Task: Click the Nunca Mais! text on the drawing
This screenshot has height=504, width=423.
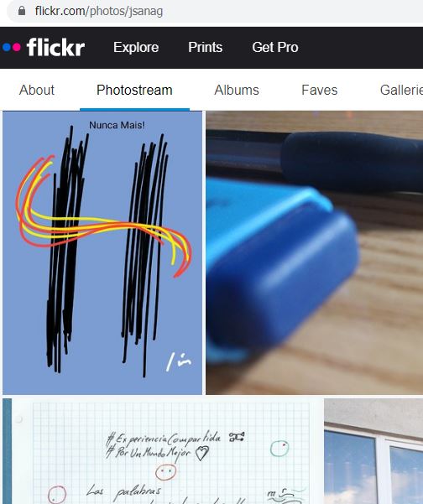Action: coord(117,125)
